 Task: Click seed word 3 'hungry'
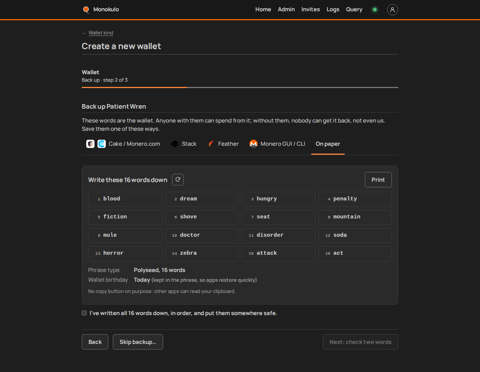pyautogui.click(x=278, y=199)
